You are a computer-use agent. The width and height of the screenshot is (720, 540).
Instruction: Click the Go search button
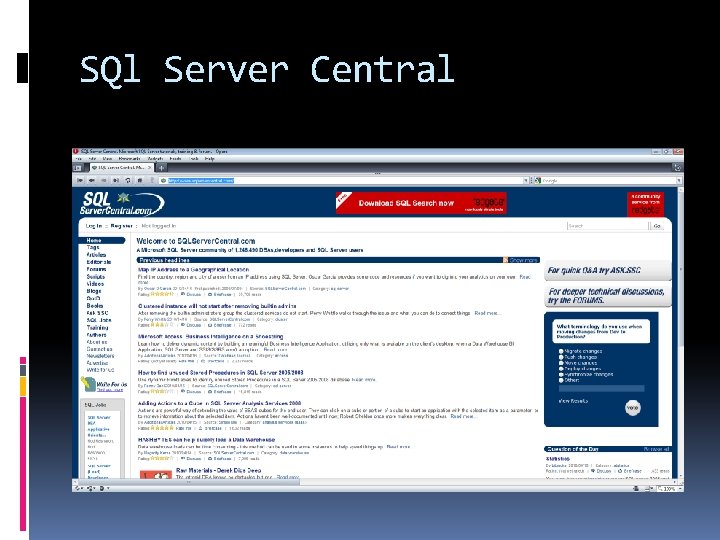(x=657, y=226)
